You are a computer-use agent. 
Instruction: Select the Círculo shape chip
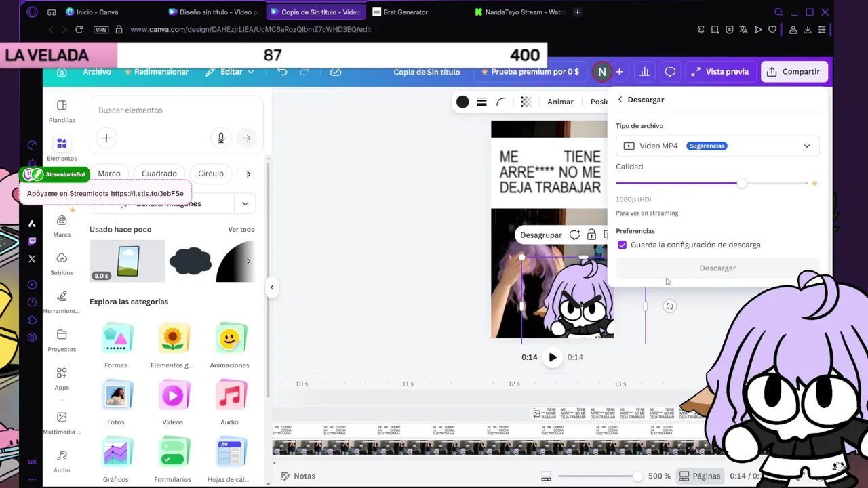[x=211, y=174]
